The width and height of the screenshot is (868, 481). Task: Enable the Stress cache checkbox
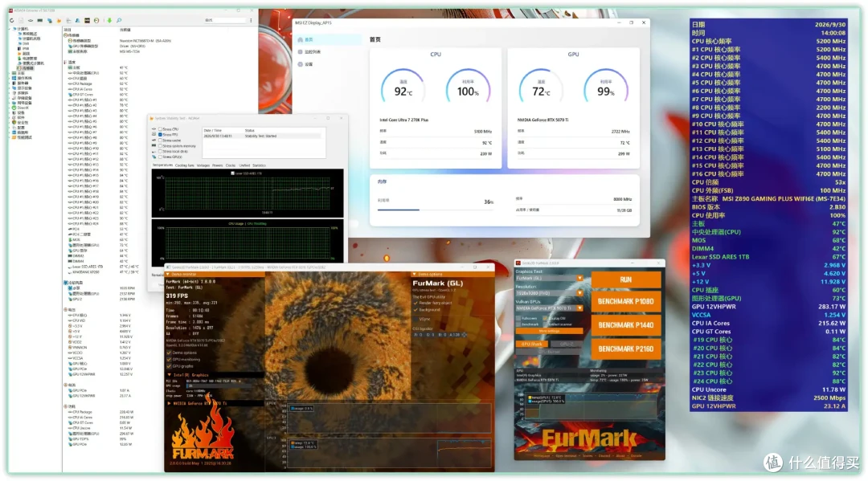pyautogui.click(x=161, y=141)
